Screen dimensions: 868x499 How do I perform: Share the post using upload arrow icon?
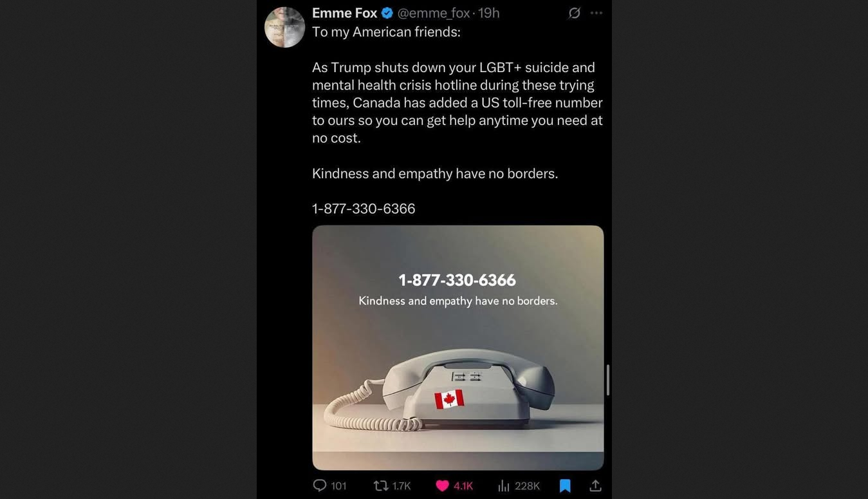[595, 485]
